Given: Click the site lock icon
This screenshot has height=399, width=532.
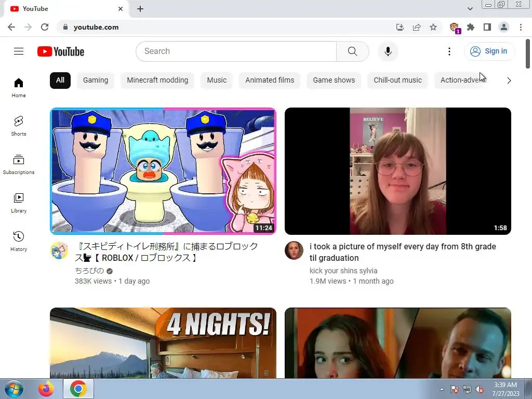Looking at the screenshot, I should tap(65, 27).
